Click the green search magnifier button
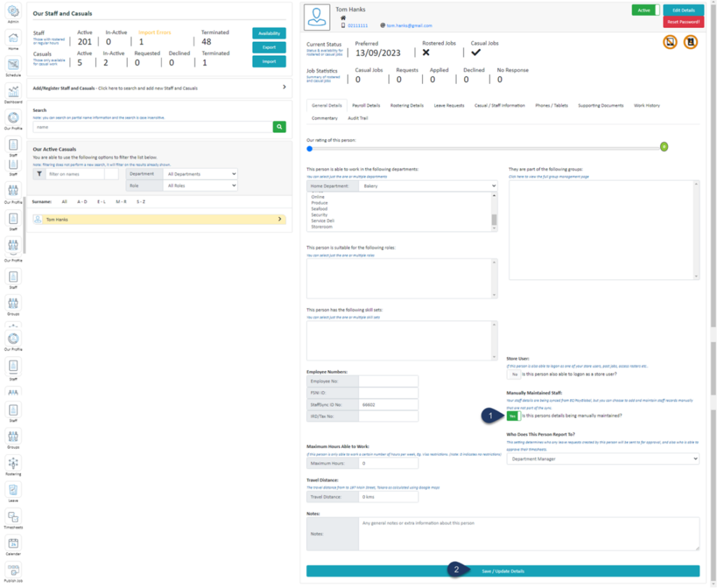The image size is (717, 588). tap(279, 127)
